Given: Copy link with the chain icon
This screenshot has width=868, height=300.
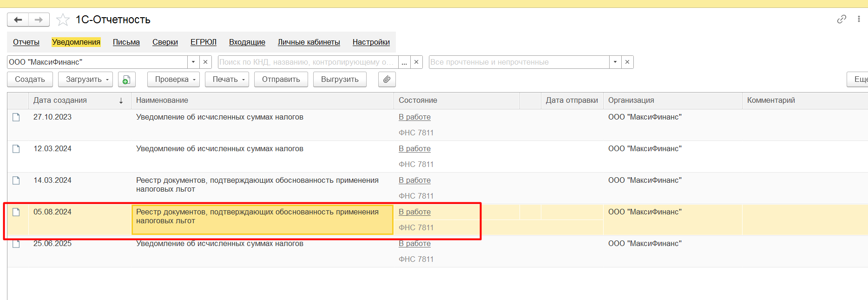Looking at the screenshot, I should [x=842, y=19].
